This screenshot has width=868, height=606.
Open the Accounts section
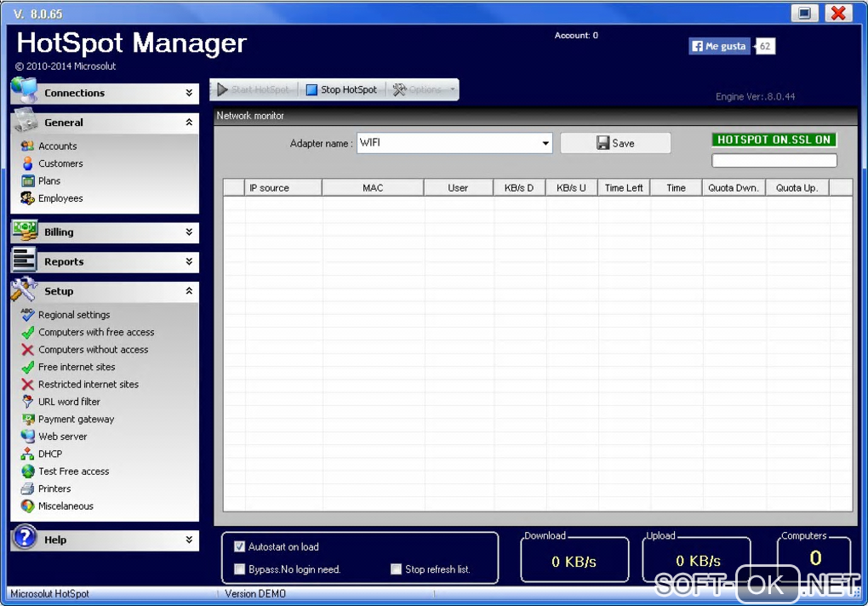pos(58,146)
